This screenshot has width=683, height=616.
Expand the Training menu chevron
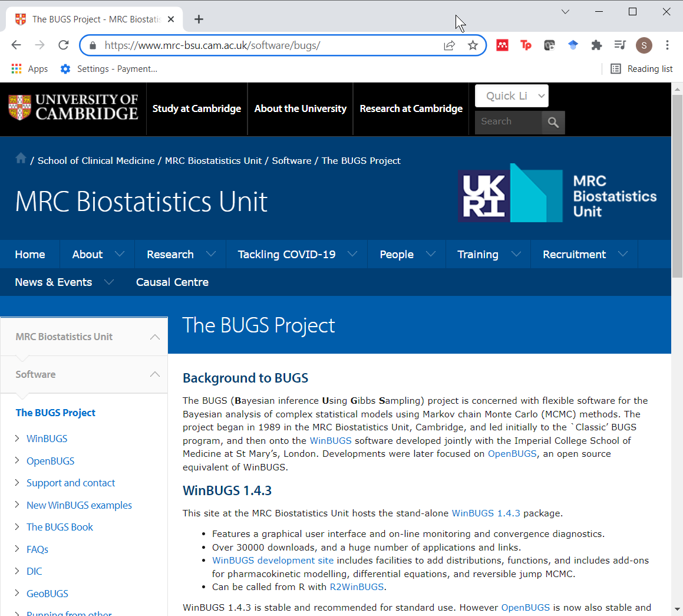[x=516, y=254]
